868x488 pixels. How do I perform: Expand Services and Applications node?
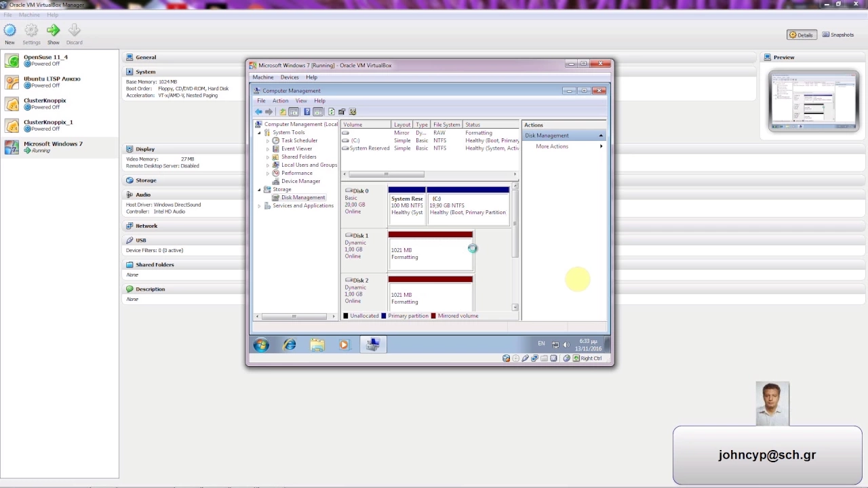[x=259, y=206]
